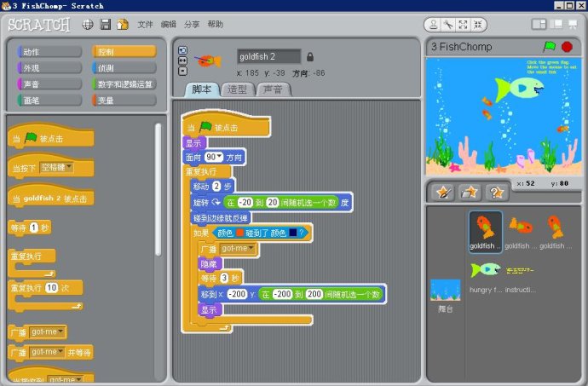Click the globe language icon

tap(88, 25)
